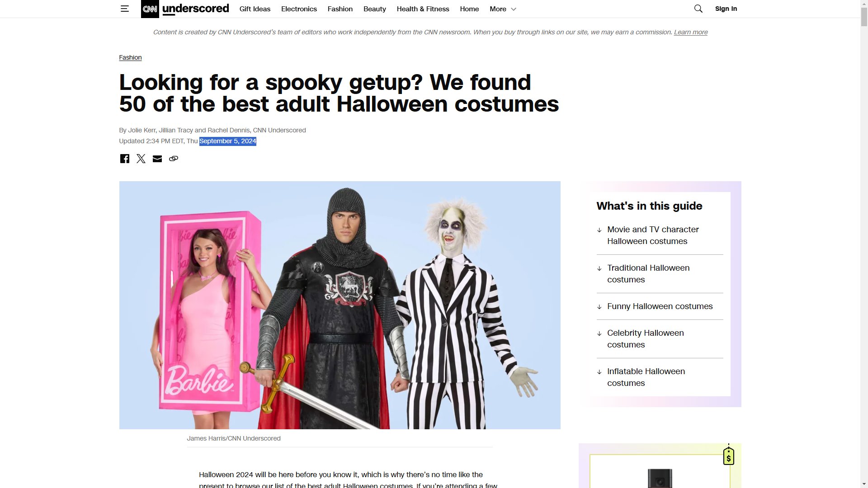This screenshot has width=868, height=488.
Task: Follow the Learn more link
Action: point(690,32)
